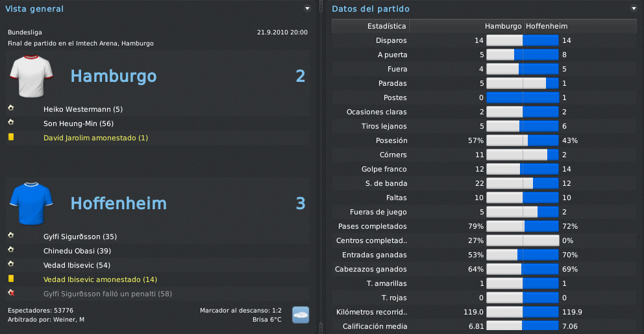Click the Posesión stat bar

(523, 140)
